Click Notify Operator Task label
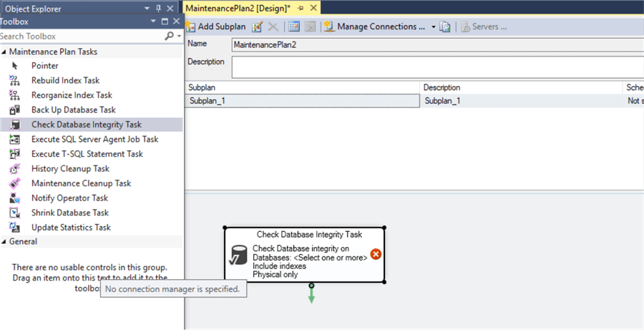The height and width of the screenshot is (330, 644). 70,198
